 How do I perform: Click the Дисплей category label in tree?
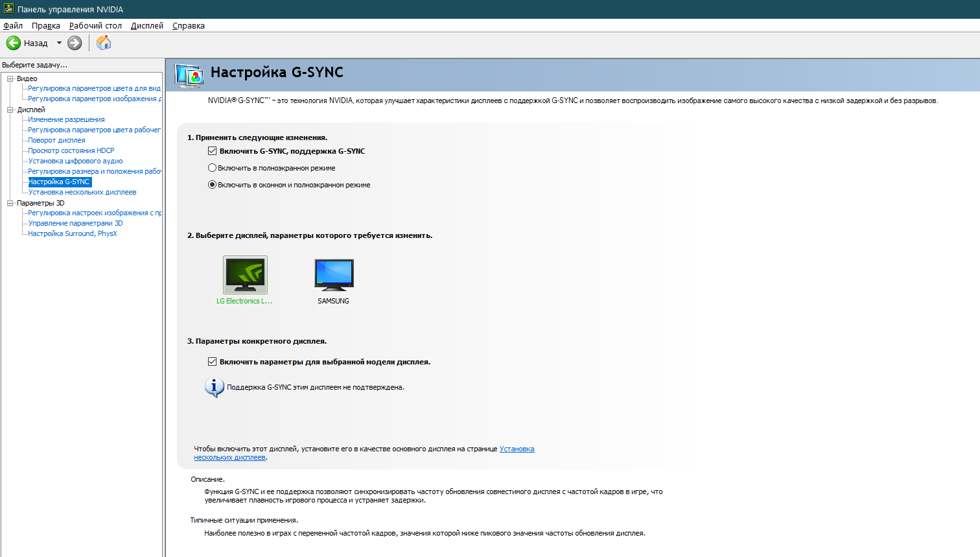click(31, 110)
